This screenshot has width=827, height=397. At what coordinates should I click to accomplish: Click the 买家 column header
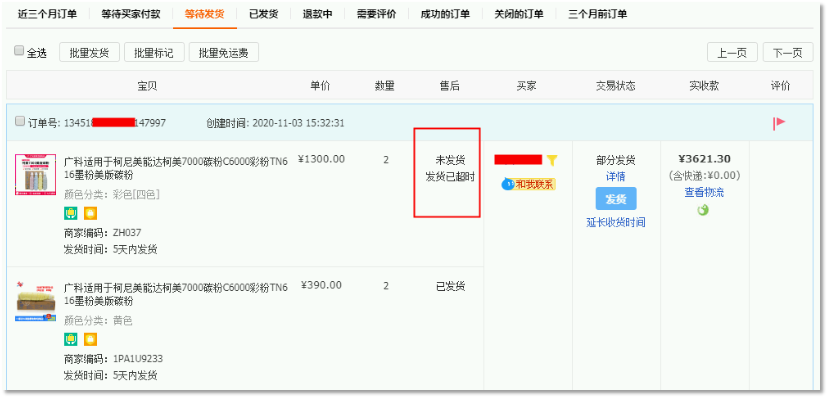pyautogui.click(x=526, y=86)
